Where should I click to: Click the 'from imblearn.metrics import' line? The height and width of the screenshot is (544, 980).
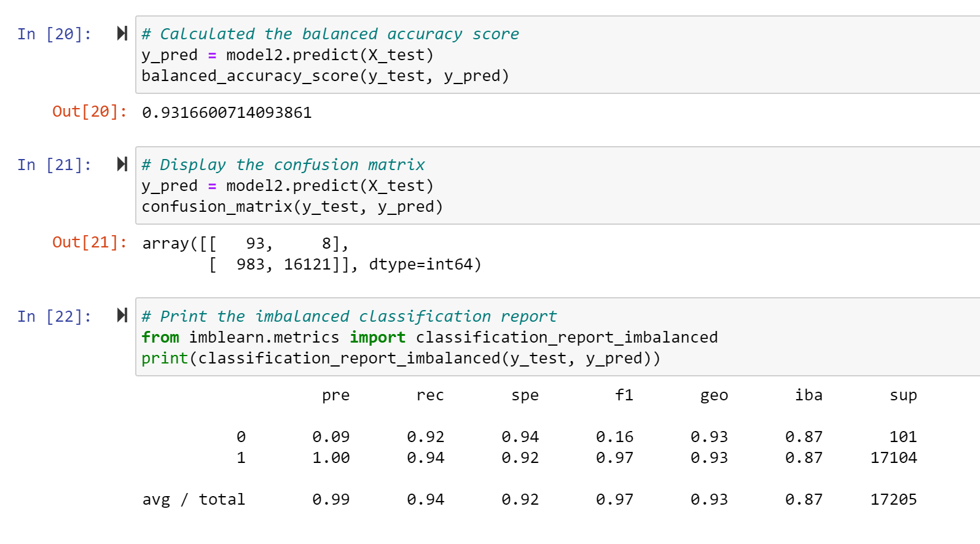(429, 337)
